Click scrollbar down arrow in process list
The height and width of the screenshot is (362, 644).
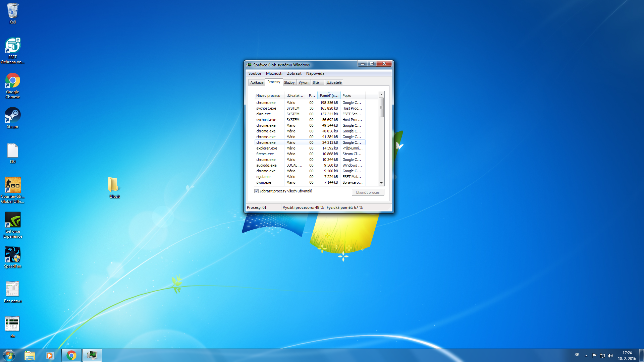click(381, 183)
